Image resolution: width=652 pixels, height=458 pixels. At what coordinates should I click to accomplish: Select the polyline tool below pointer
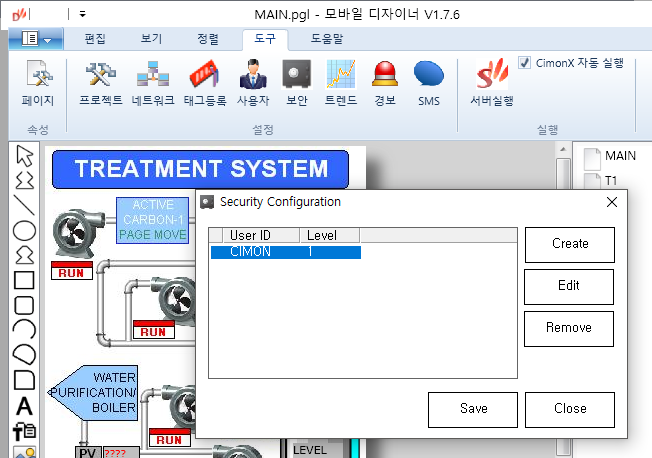[25, 180]
